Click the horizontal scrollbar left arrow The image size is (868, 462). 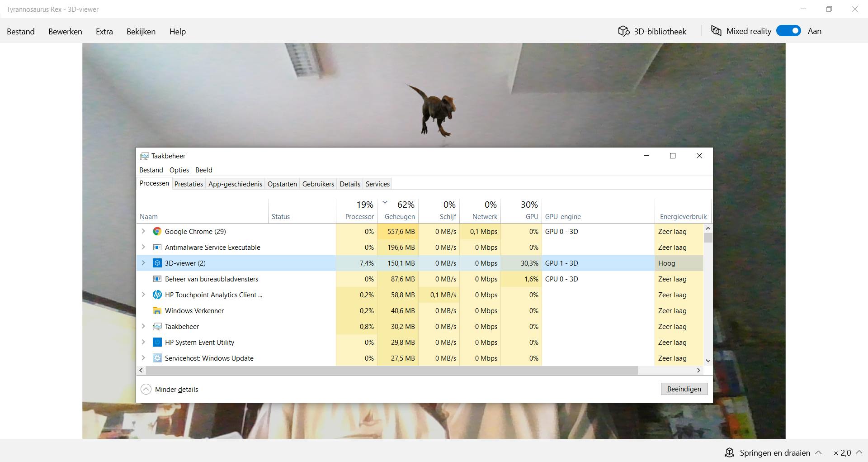(x=142, y=370)
